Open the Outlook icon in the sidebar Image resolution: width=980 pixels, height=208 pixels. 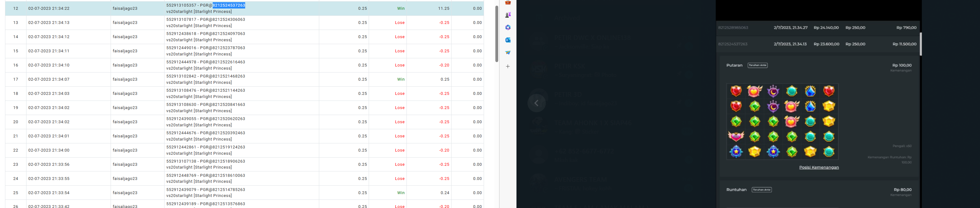pyautogui.click(x=508, y=40)
